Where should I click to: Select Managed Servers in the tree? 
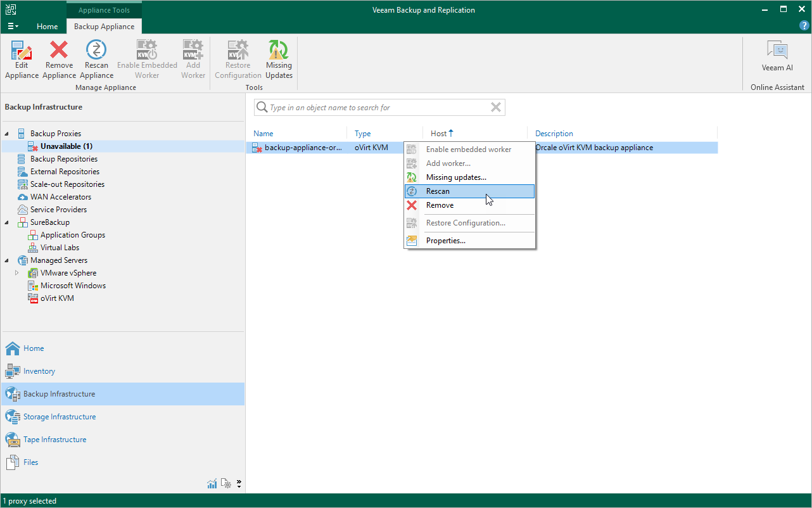tap(59, 260)
